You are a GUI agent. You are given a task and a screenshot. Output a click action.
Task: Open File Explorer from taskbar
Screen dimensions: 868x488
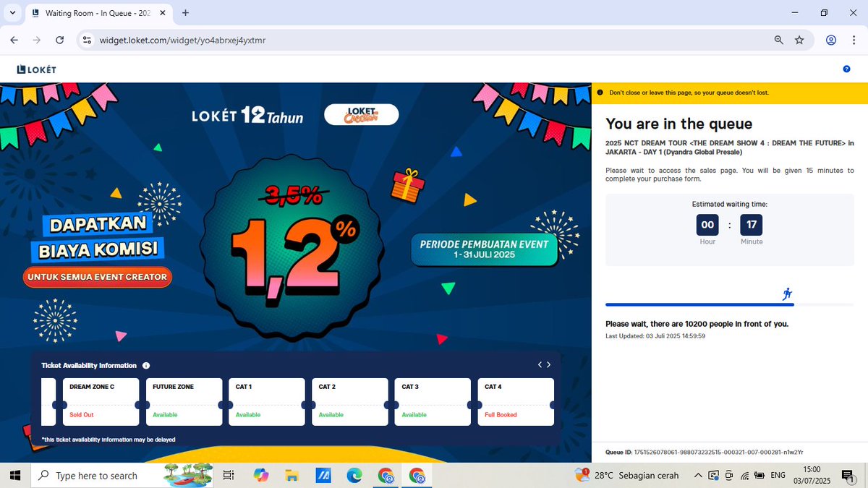tap(292, 475)
